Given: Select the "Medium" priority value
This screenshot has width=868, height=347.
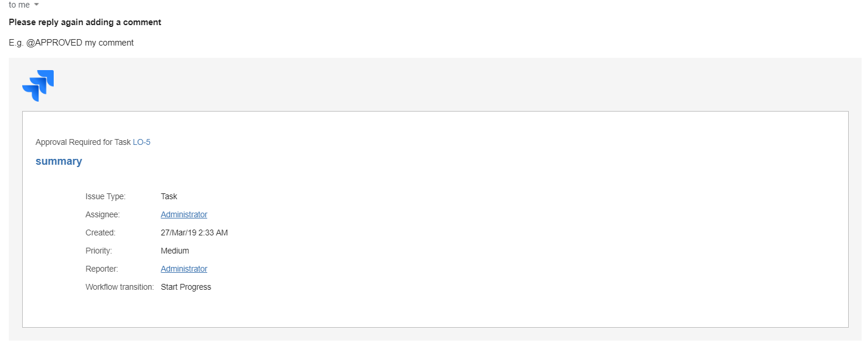Looking at the screenshot, I should (175, 251).
